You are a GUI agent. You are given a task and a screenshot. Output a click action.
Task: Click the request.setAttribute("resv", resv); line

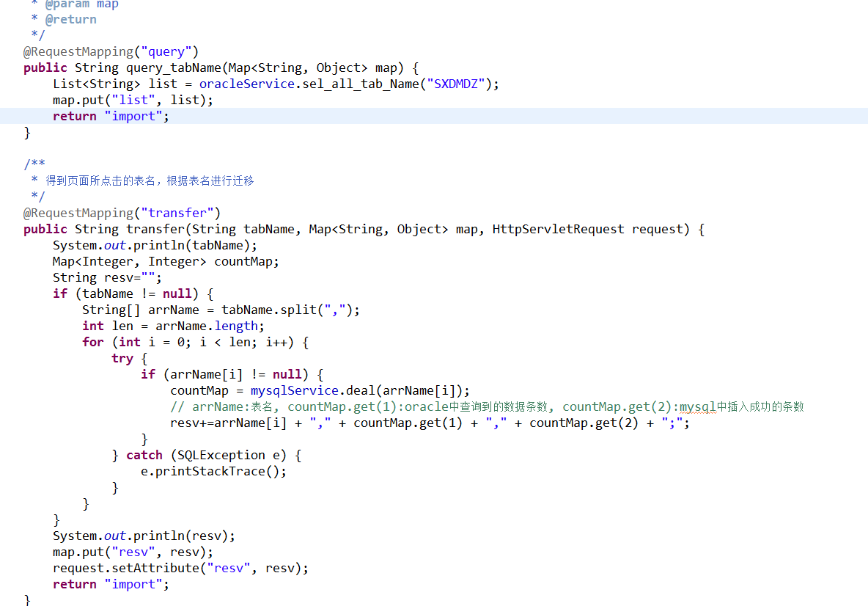pos(180,569)
